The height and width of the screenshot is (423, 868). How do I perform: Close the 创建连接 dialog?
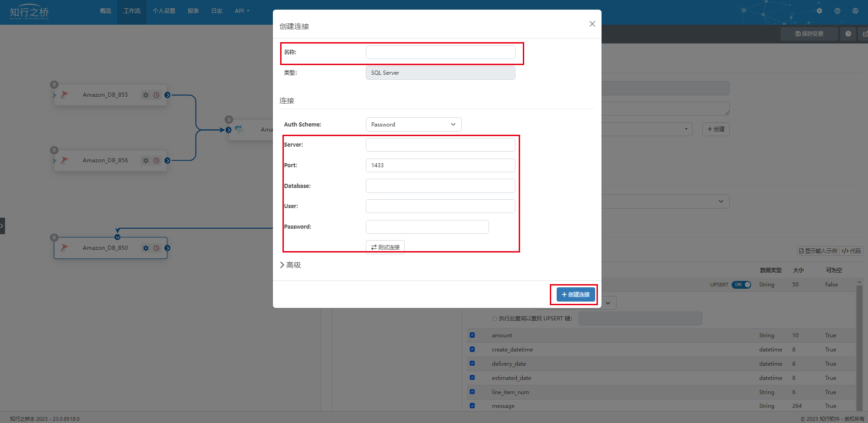pos(592,24)
